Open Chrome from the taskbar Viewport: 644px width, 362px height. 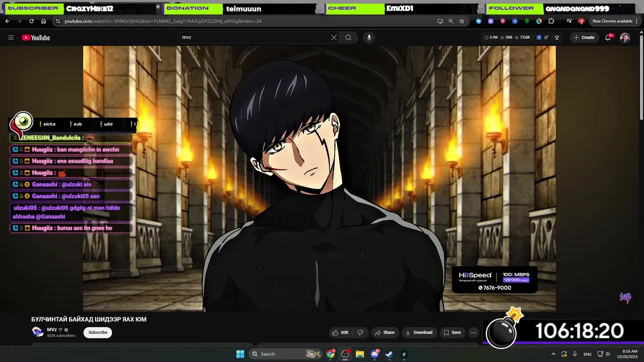point(330,354)
